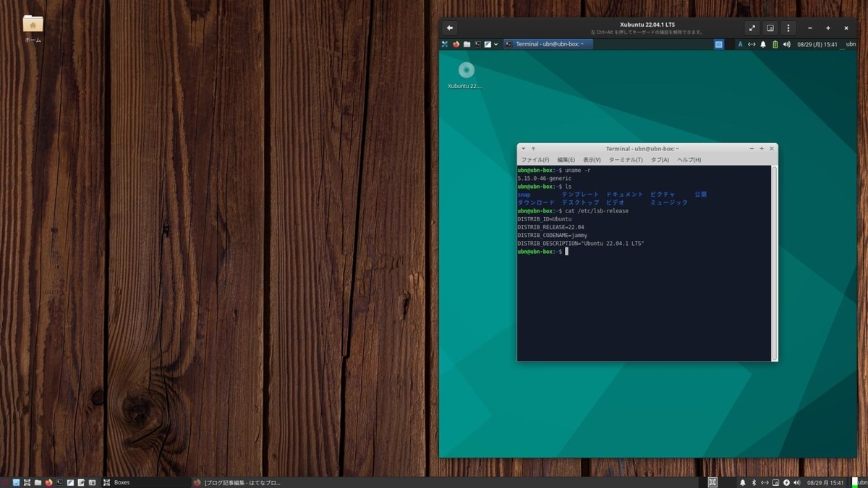Open the guest battery power indicator
This screenshot has height=488, width=868.
point(775,44)
